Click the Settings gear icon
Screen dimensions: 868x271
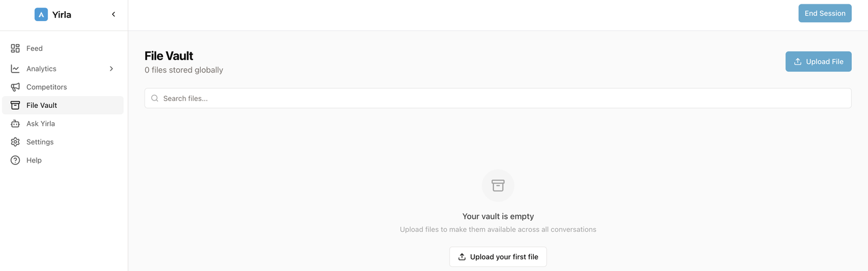[15, 142]
